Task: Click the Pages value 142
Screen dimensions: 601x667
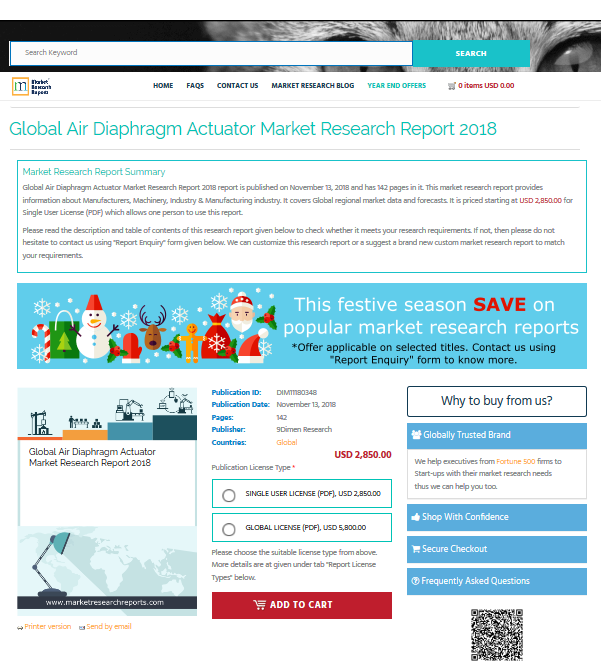Action: (x=282, y=418)
